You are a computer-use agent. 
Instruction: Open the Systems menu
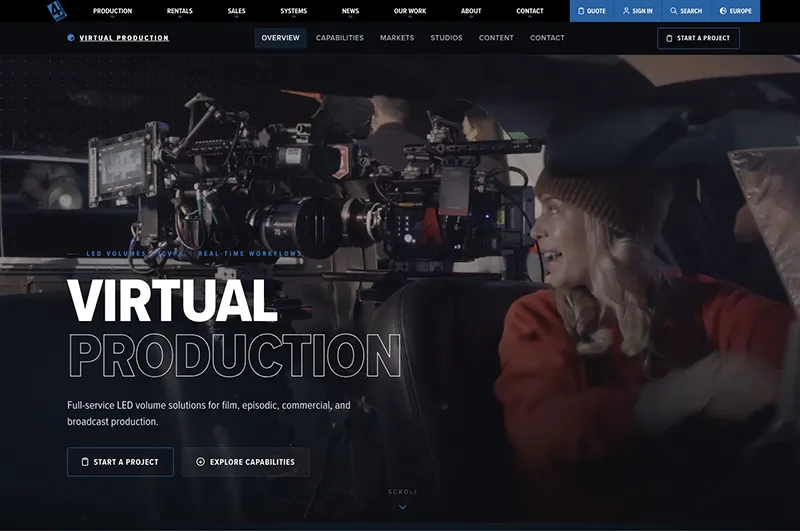293,11
